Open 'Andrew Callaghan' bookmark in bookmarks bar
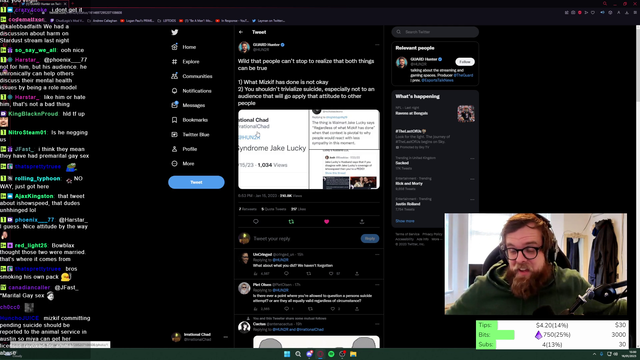Viewport: 640px width, 360px height. 102,20
